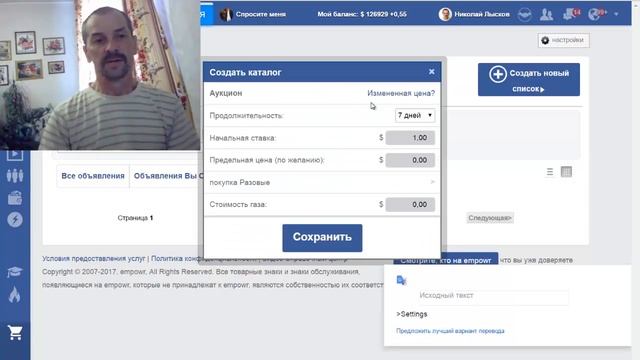Open the Политика конфиденциальности link
Viewport: 640px width, 360px height.
tap(204, 259)
